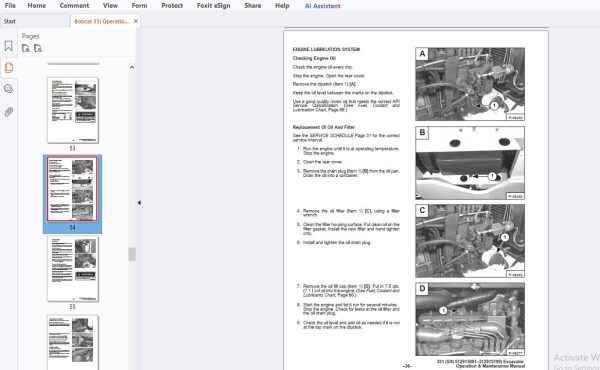Image resolution: width=600 pixels, height=370 pixels.
Task: Select the Bobcat 331 document tab
Action: point(101,21)
